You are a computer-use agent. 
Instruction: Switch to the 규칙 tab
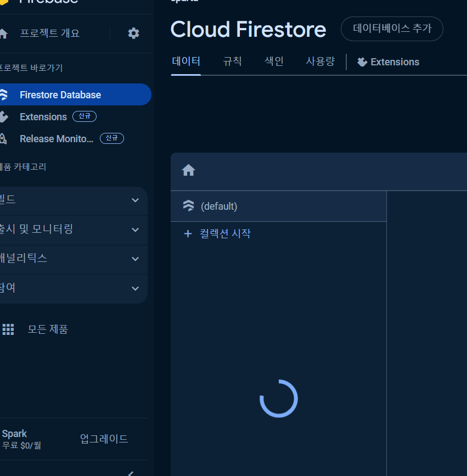(232, 61)
